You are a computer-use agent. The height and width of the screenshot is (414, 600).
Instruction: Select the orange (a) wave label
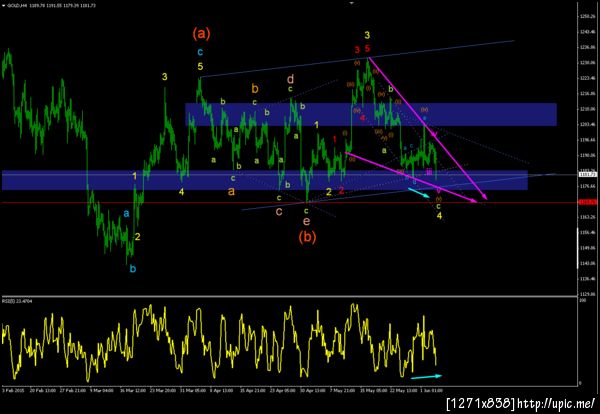(x=201, y=34)
